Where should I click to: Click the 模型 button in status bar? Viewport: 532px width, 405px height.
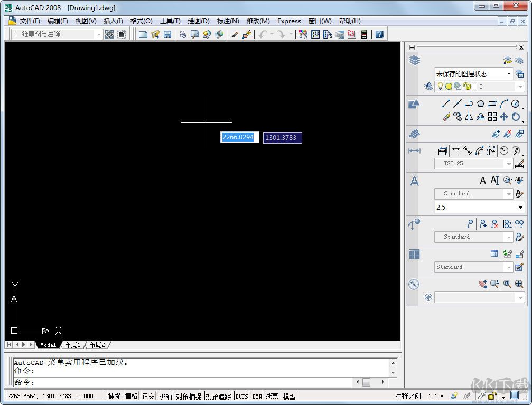click(x=290, y=395)
